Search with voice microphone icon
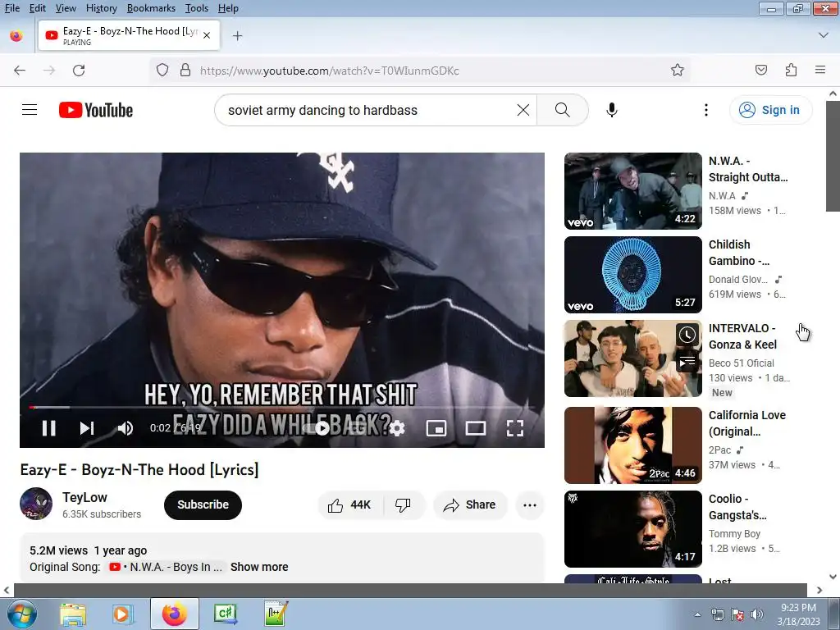This screenshot has height=630, width=840. click(612, 110)
